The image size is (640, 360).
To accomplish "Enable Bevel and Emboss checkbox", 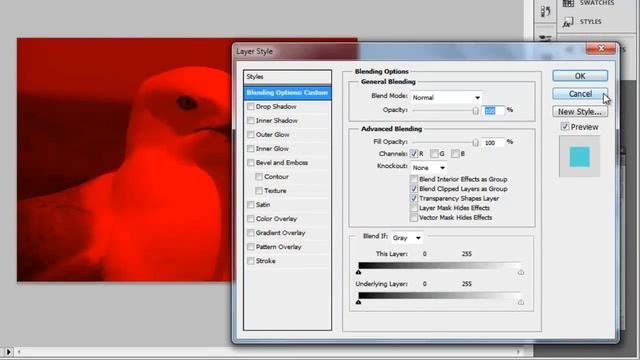I will click(x=251, y=163).
